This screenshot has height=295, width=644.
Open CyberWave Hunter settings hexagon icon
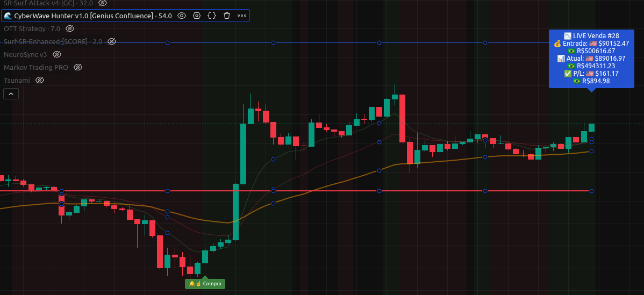tap(197, 16)
